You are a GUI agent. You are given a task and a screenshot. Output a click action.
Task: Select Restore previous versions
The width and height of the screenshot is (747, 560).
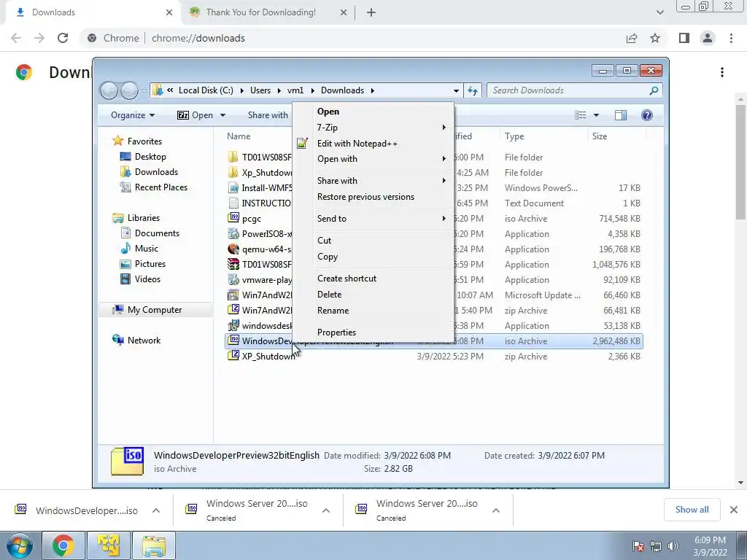(366, 197)
